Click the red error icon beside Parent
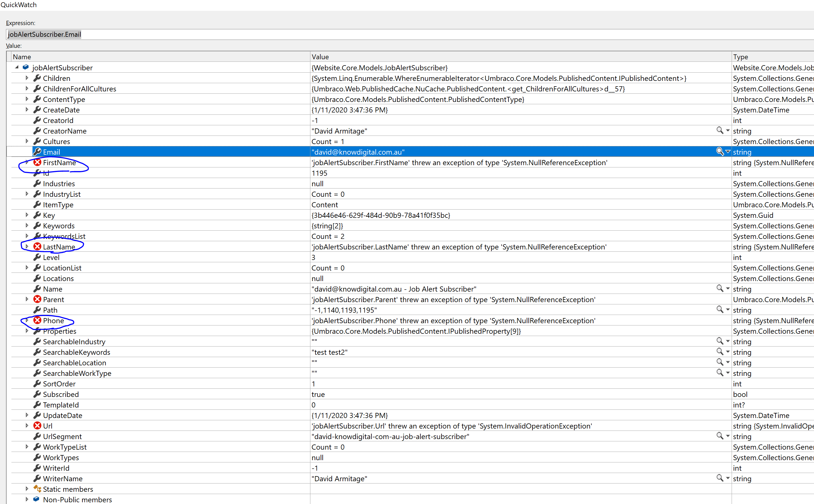 (37, 299)
